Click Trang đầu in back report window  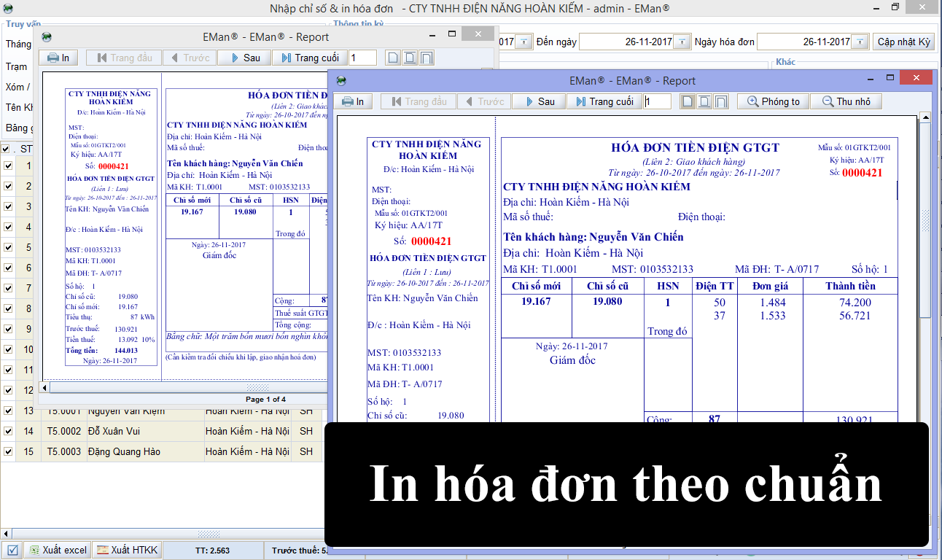coord(125,58)
